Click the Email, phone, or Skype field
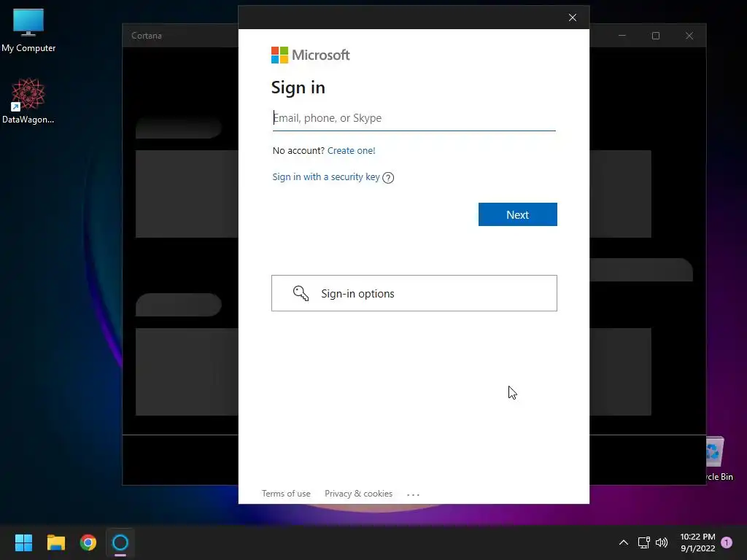 [414, 118]
